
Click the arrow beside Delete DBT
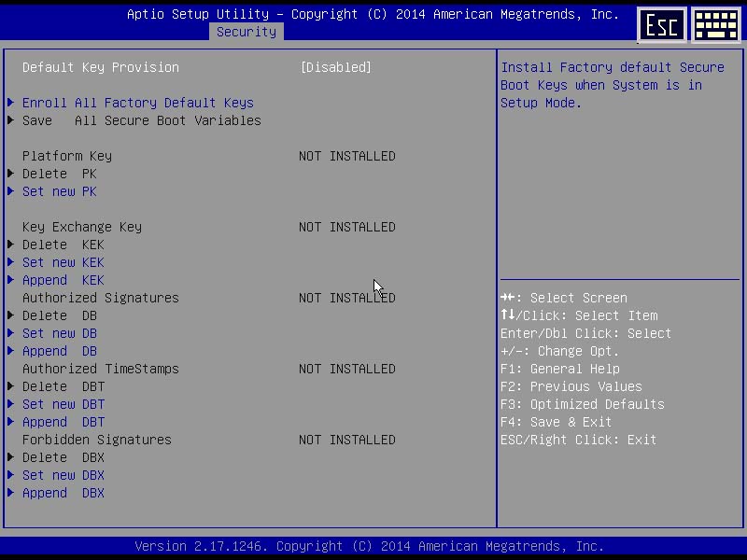11,386
